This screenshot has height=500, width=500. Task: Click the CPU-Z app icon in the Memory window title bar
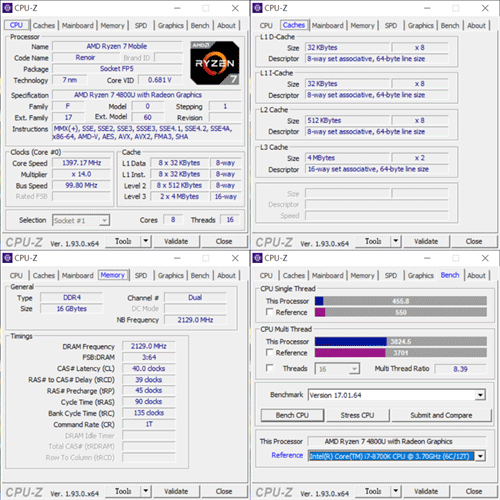[x=7, y=258]
